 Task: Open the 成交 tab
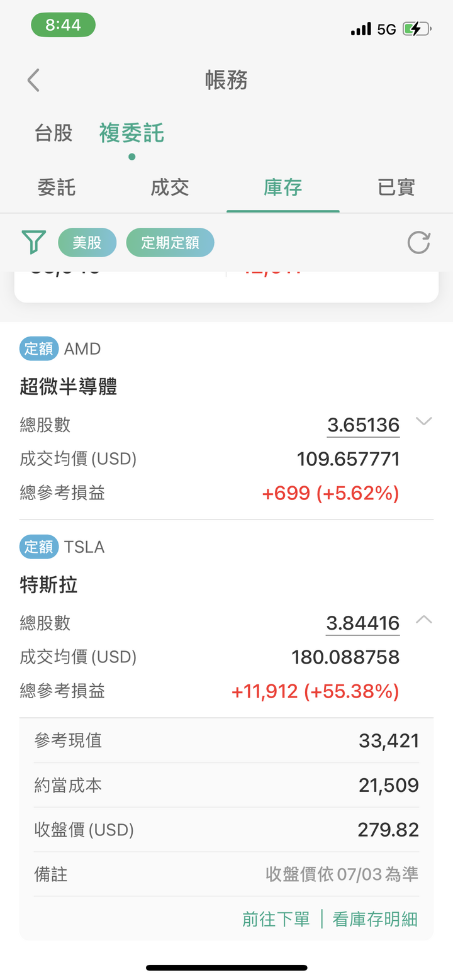coord(170,187)
